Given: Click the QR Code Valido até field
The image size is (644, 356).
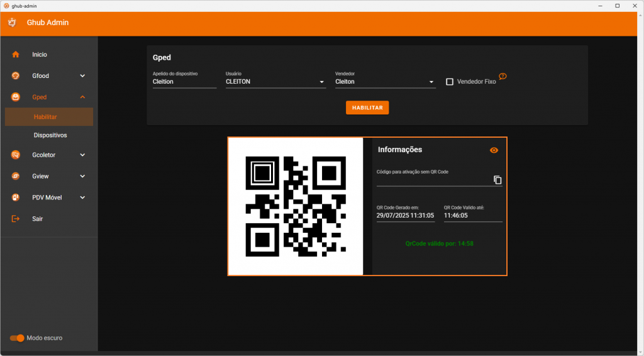Looking at the screenshot, I should 473,216.
